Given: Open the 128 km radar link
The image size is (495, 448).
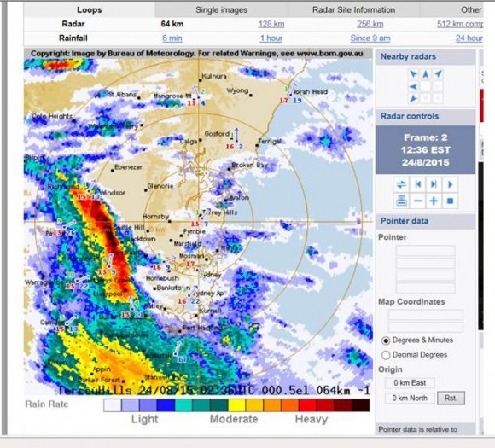Looking at the screenshot, I should (271, 24).
